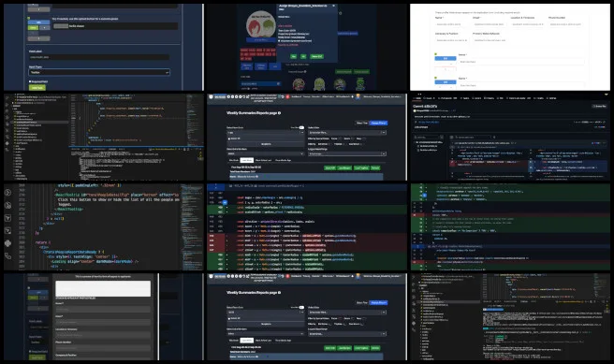The width and height of the screenshot is (614, 364).
Task: Click blue Manage Filters button in upper Weekly Summaries
Action: point(379,123)
